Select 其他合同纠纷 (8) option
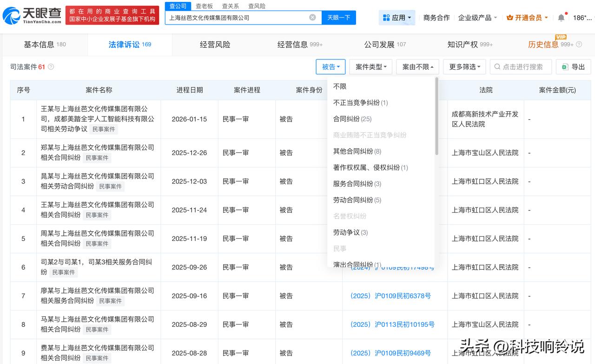 click(357, 151)
